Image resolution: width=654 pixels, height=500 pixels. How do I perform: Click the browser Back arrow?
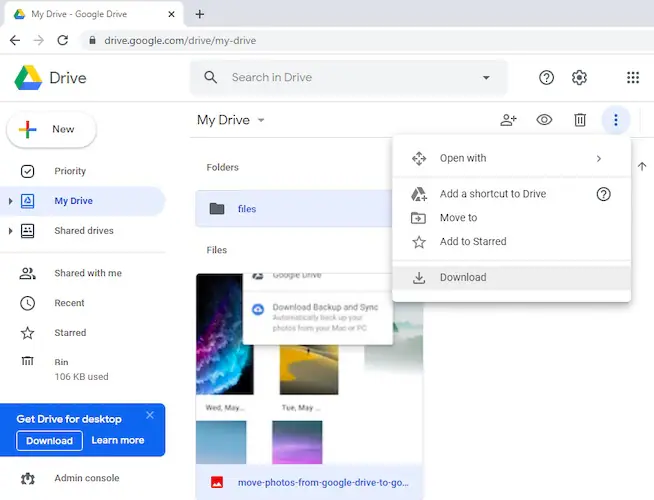point(15,40)
